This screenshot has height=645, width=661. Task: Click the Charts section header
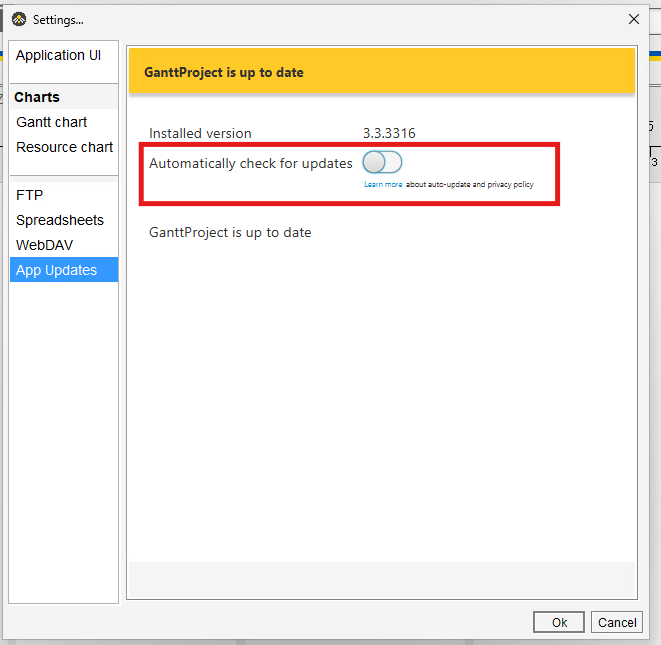[x=37, y=97]
